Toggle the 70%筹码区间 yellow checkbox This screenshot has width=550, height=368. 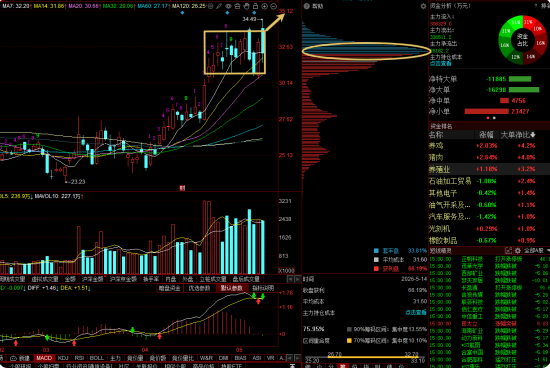[x=349, y=340]
